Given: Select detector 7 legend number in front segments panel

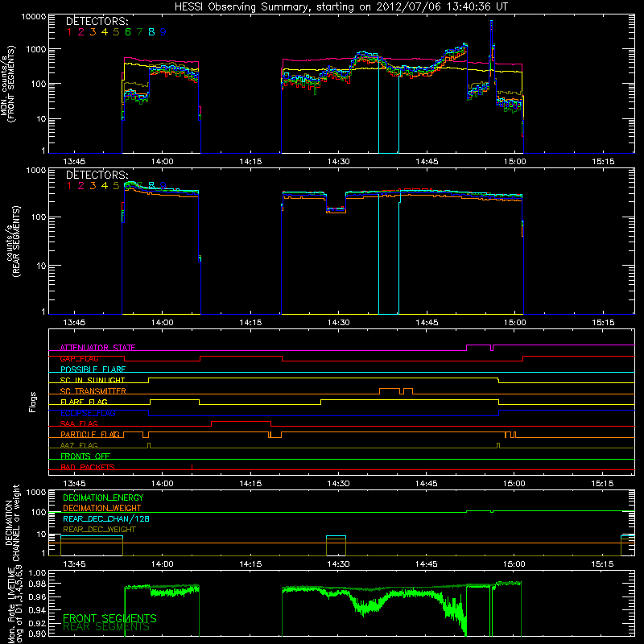Looking at the screenshot, I should 139,32.
